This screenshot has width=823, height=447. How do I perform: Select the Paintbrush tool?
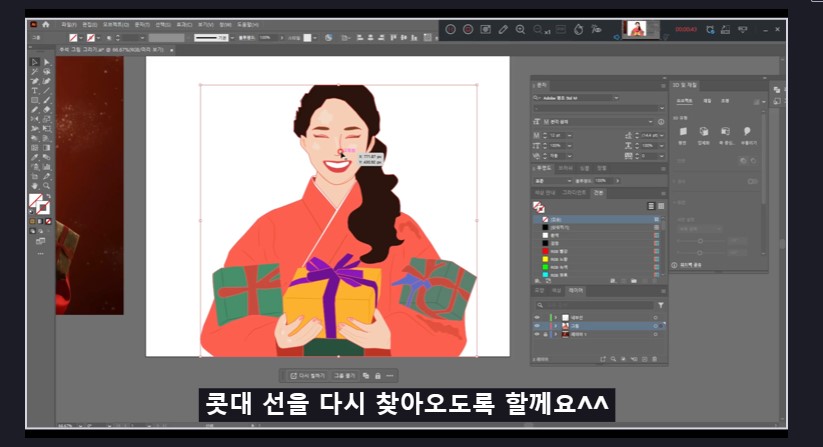(x=47, y=100)
